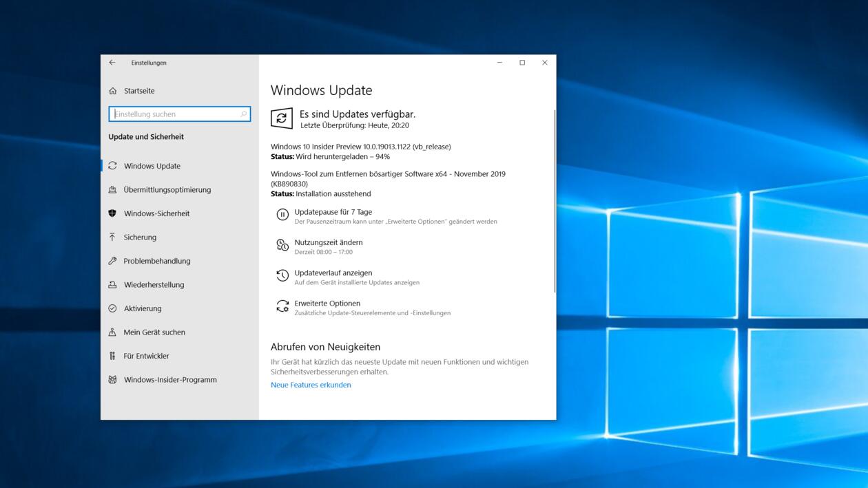Click the Für Entwickler icon
868x488 pixels.
pyautogui.click(x=113, y=356)
